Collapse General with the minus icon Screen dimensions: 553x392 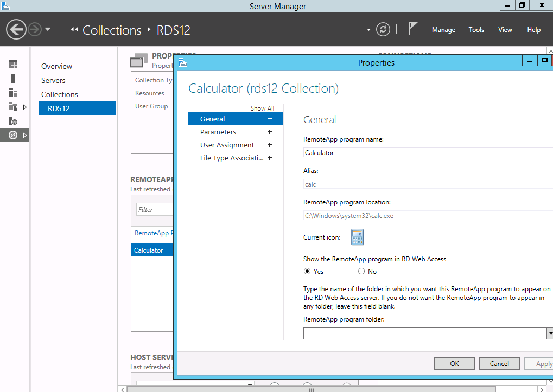[x=270, y=119]
